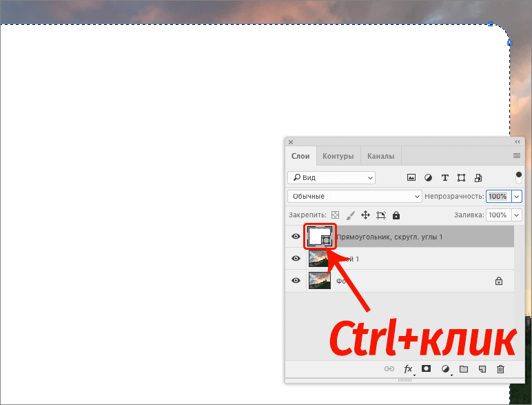Image resolution: width=532 pixels, height=405 pixels.
Task: Switch to the 'Каналы' tab
Action: coord(380,156)
